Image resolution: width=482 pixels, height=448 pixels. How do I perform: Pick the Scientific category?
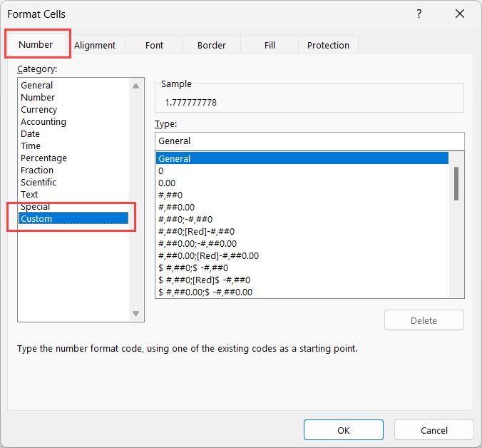point(39,183)
